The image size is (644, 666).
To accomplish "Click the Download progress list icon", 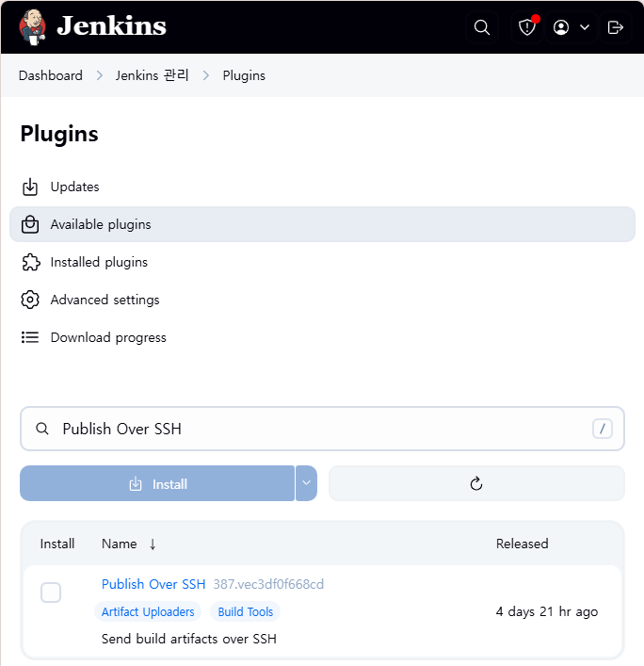I will 30,337.
